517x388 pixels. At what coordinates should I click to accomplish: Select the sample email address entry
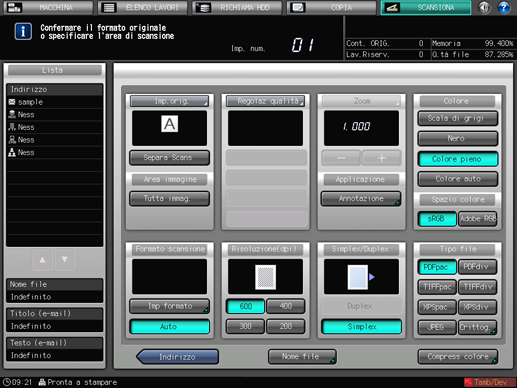tap(54, 102)
